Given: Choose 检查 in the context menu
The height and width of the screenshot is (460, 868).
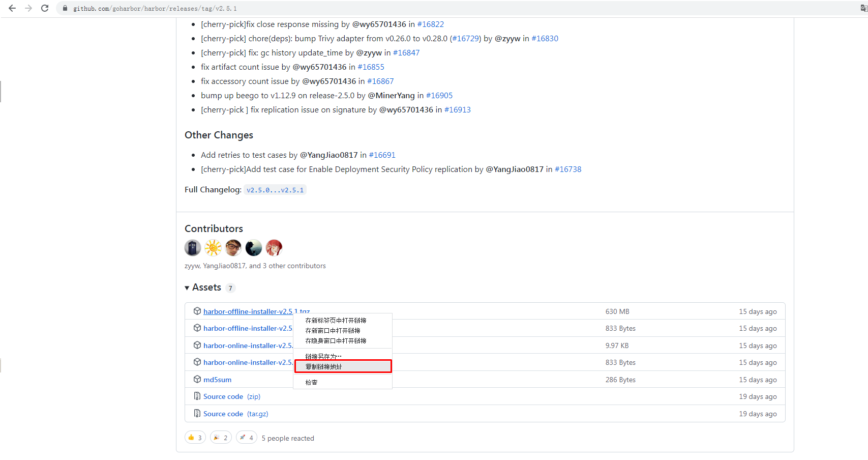Looking at the screenshot, I should 311,382.
